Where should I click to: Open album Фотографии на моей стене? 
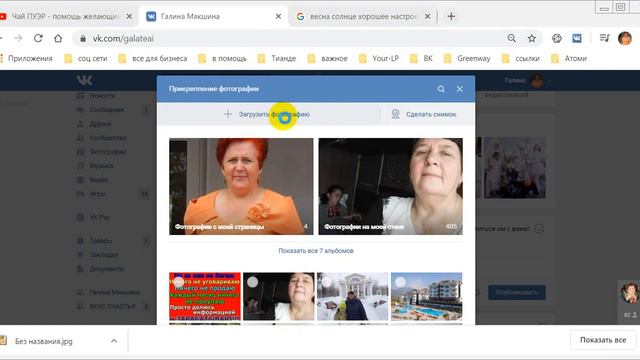[x=391, y=187]
